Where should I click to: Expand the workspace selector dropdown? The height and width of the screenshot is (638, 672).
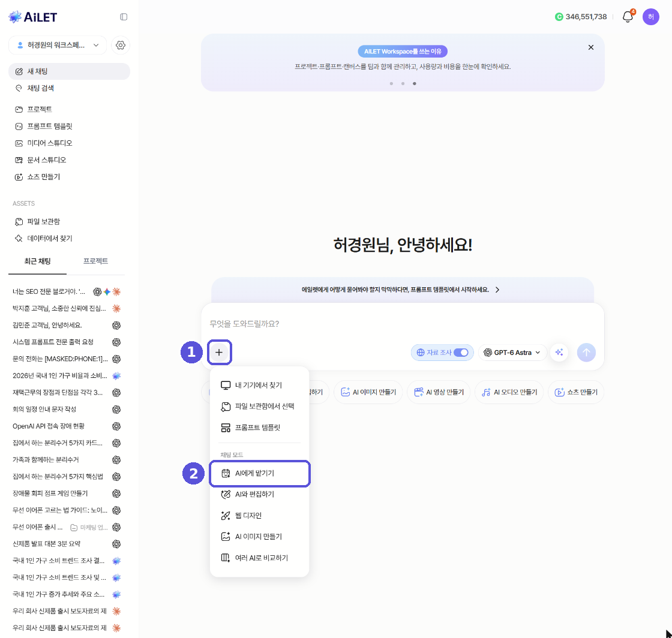pyautogui.click(x=58, y=45)
